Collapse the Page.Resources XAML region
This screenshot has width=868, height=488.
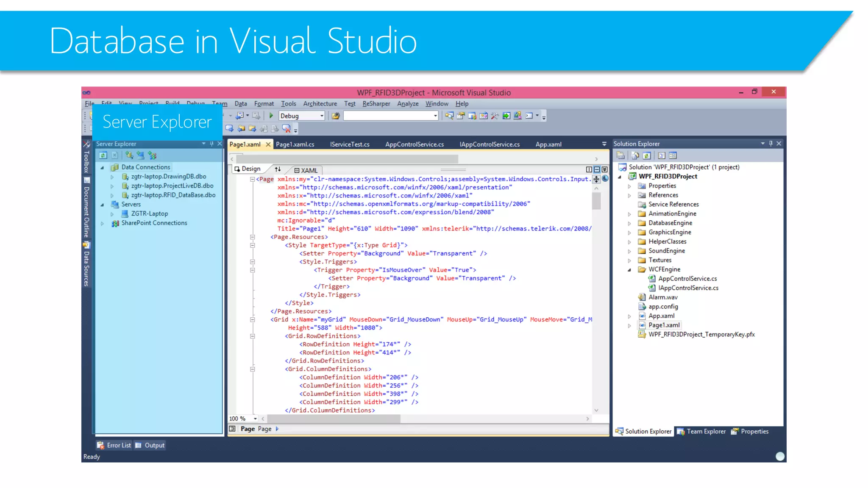(x=253, y=237)
